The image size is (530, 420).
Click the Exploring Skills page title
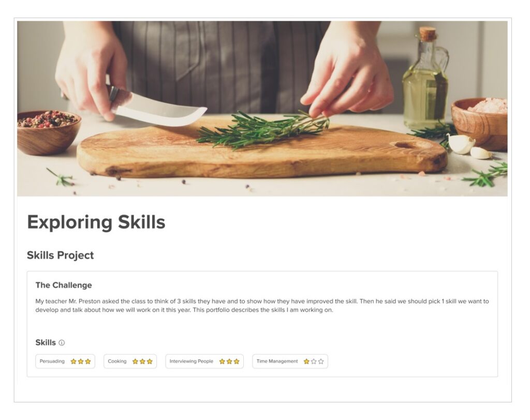(x=96, y=222)
